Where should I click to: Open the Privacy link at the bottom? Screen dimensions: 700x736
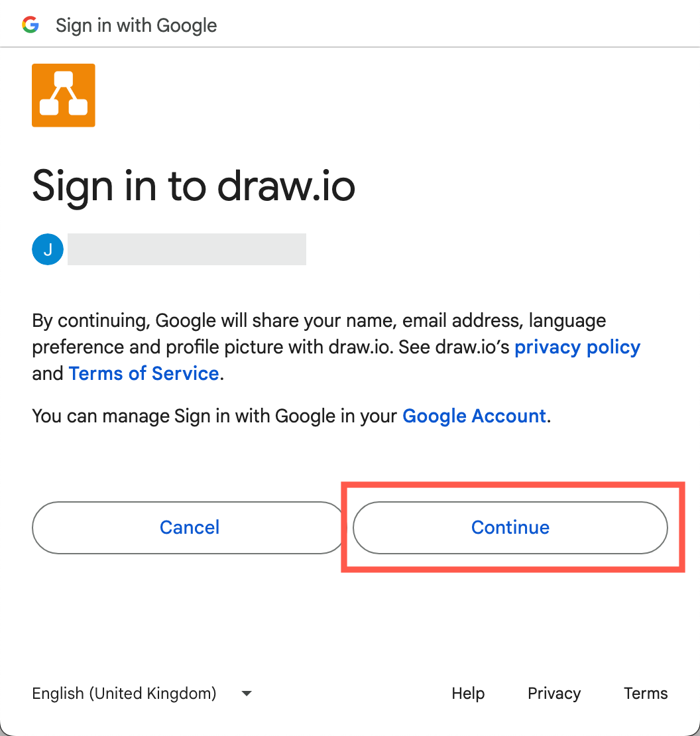[554, 693]
